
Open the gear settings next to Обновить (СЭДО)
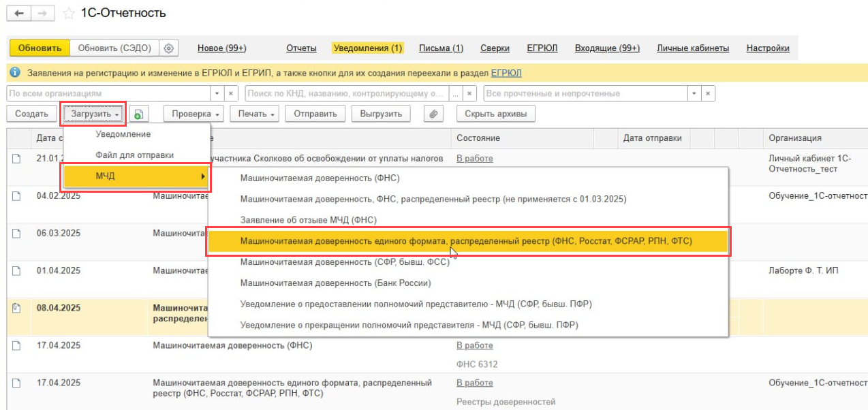(x=169, y=48)
